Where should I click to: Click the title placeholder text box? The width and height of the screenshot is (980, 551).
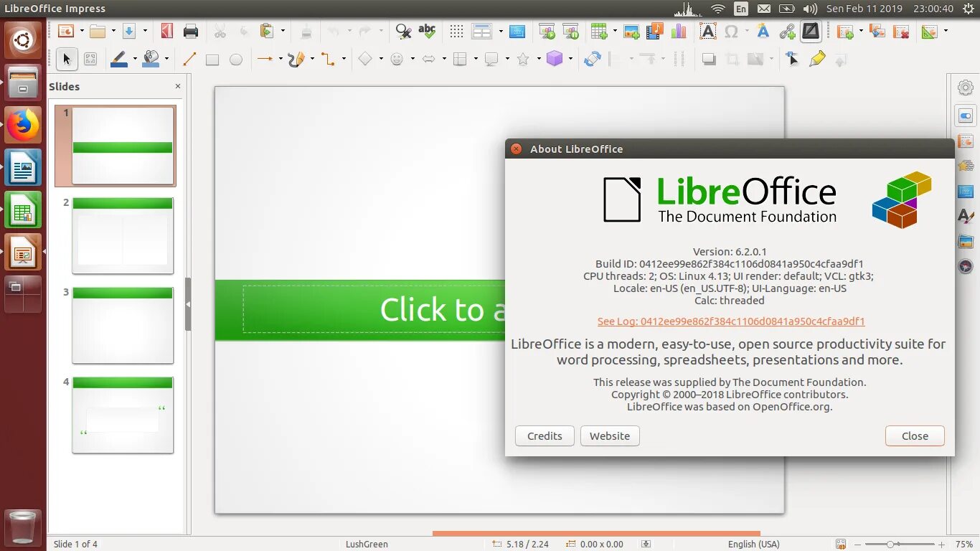point(374,309)
